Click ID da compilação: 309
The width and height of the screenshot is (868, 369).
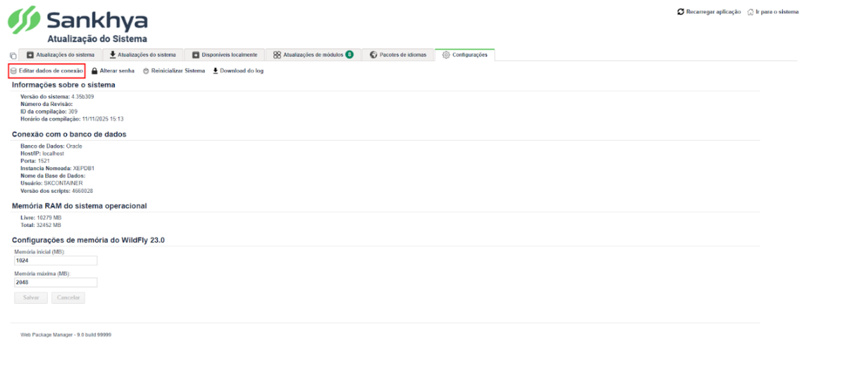click(49, 111)
